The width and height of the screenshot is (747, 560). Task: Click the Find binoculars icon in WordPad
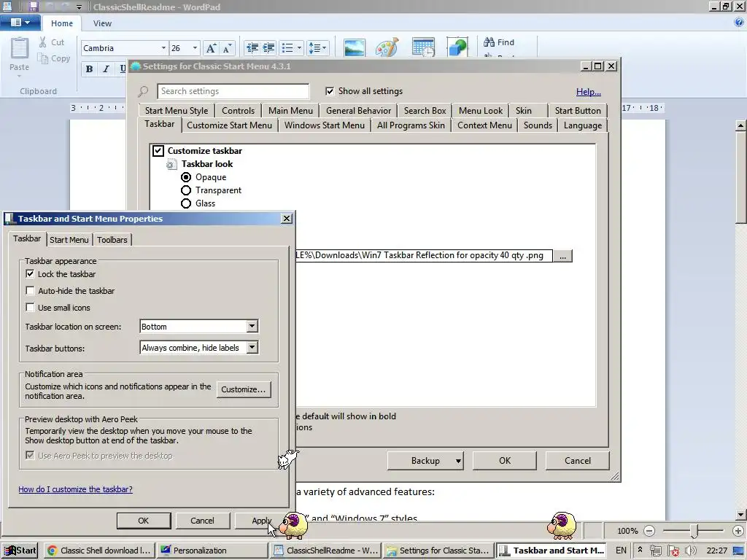(x=489, y=42)
